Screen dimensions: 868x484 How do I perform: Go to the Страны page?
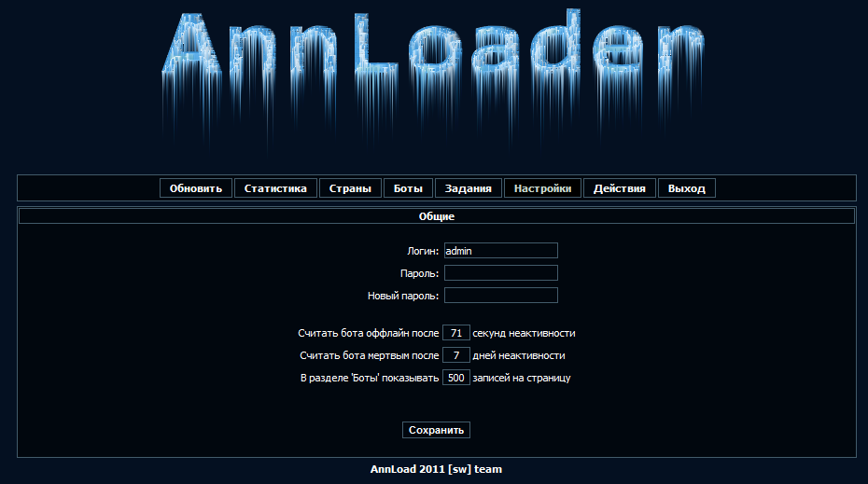pyautogui.click(x=350, y=188)
